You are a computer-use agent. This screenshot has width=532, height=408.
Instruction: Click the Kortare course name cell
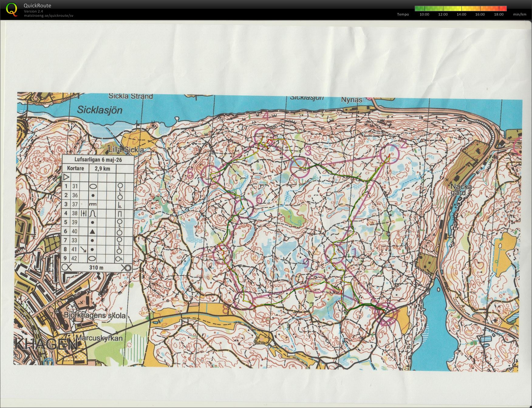point(75,168)
